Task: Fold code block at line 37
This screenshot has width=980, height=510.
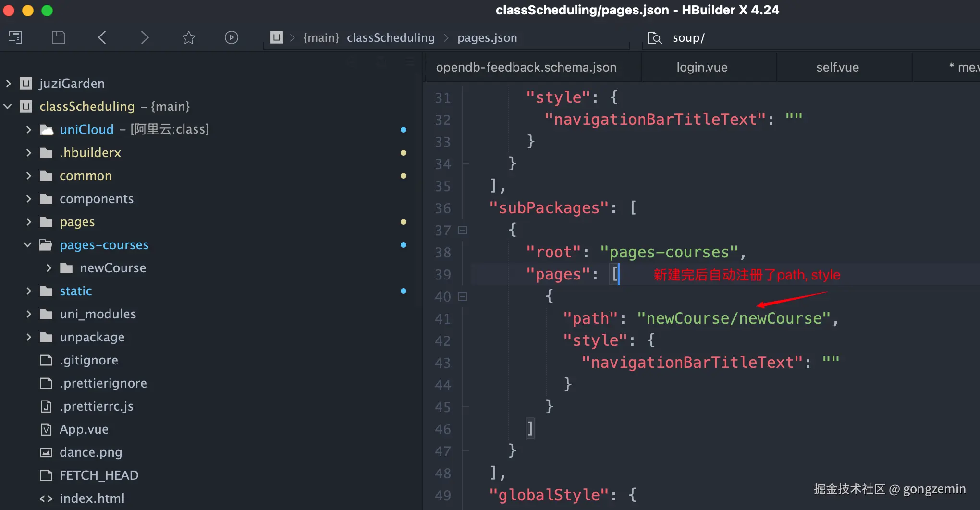Action: (463, 230)
